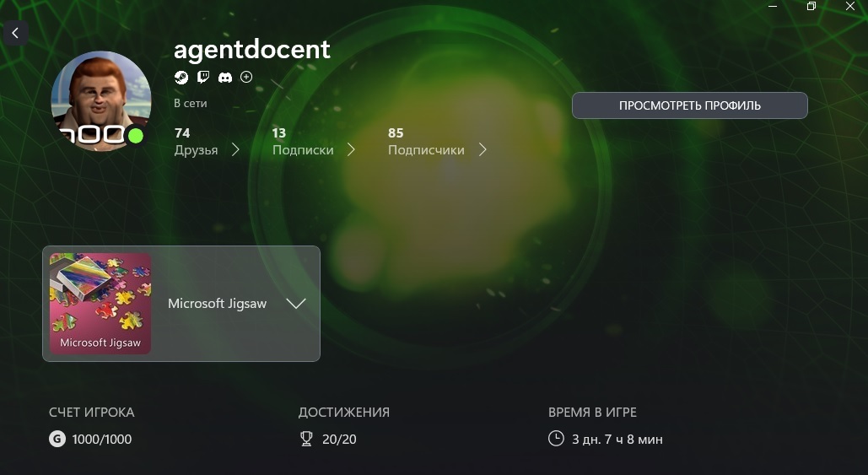Click the Microsoft Jigsaw game thumbnail
This screenshot has height=475, width=868.
tap(100, 303)
